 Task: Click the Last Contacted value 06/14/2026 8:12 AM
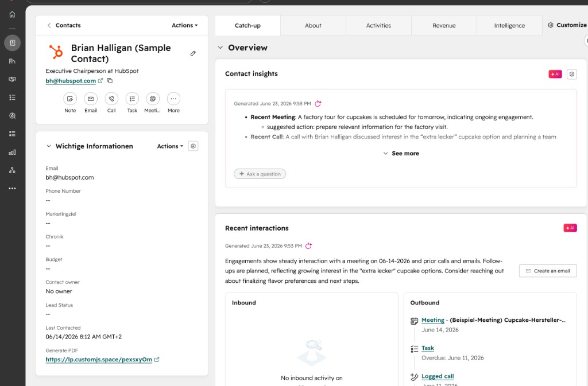tap(84, 337)
